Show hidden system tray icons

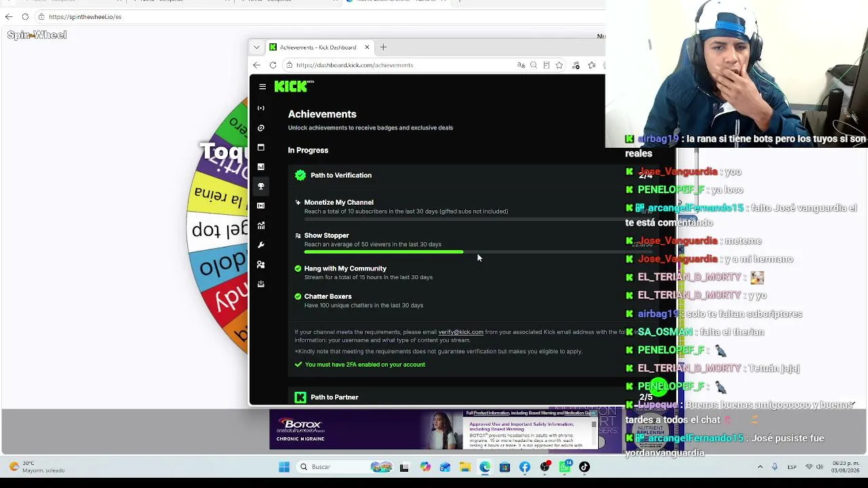pos(760,467)
